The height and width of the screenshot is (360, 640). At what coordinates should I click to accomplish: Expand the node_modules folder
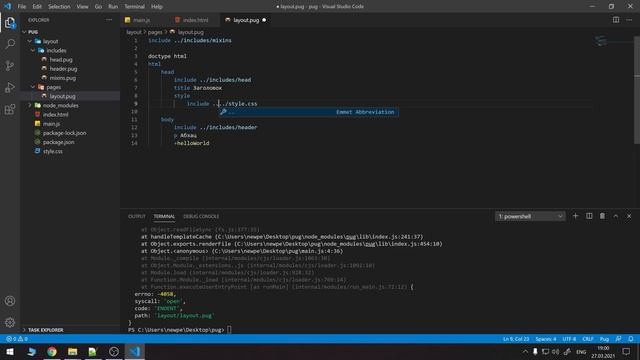coord(60,105)
